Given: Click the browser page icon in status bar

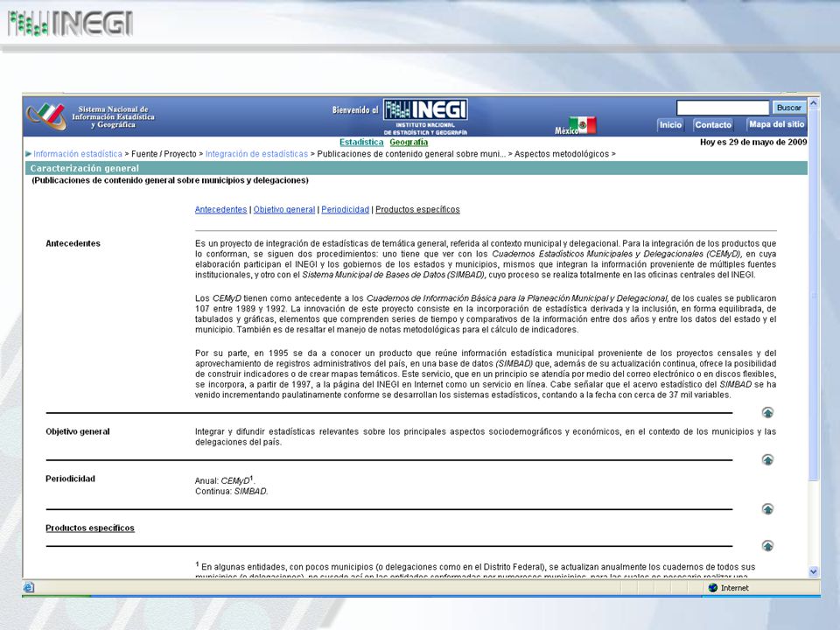Looking at the screenshot, I should click(29, 588).
